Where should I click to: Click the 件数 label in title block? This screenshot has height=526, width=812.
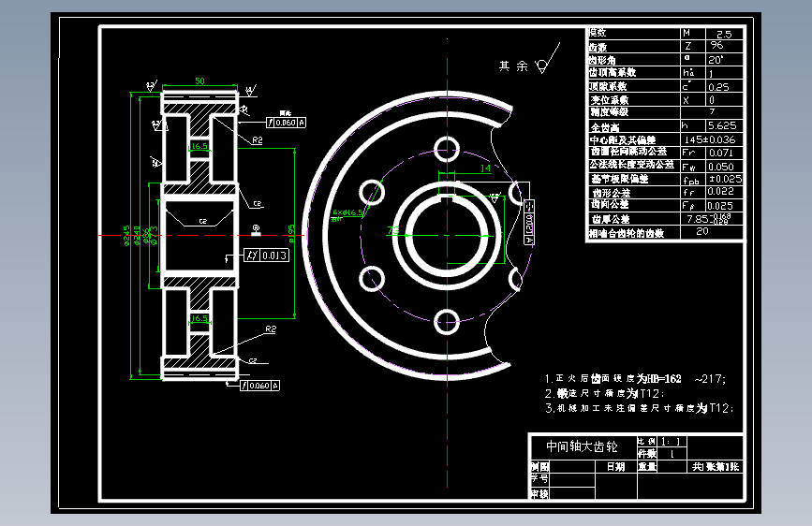coord(647,454)
